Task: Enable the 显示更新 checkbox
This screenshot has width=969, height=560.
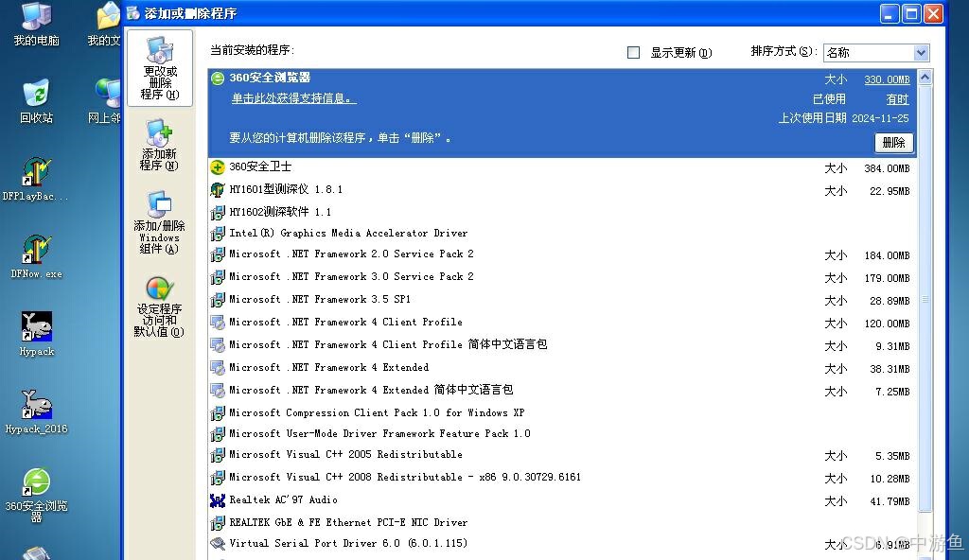Action: click(633, 53)
